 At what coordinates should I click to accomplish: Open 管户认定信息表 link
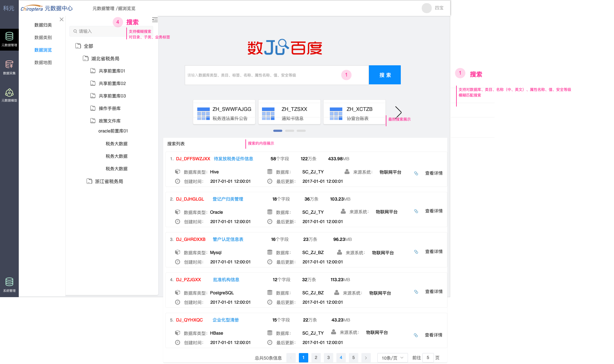point(228,239)
